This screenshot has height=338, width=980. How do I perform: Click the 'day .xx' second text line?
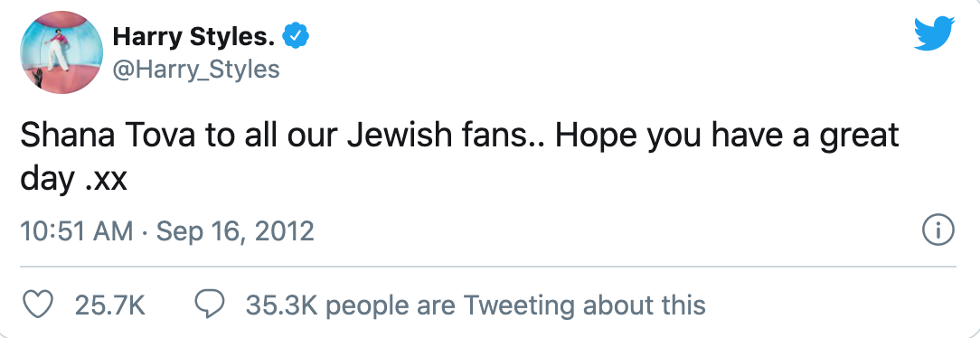coord(74,181)
